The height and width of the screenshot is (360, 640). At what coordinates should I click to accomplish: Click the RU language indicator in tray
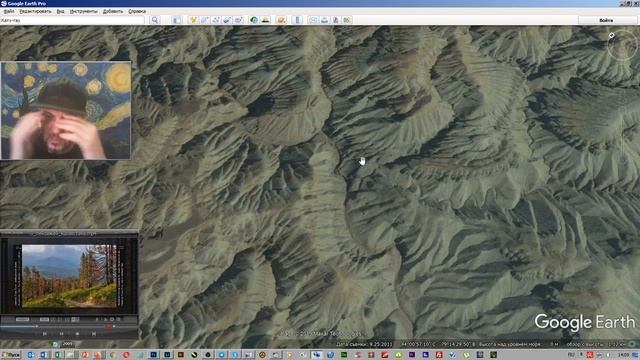pyautogui.click(x=571, y=355)
